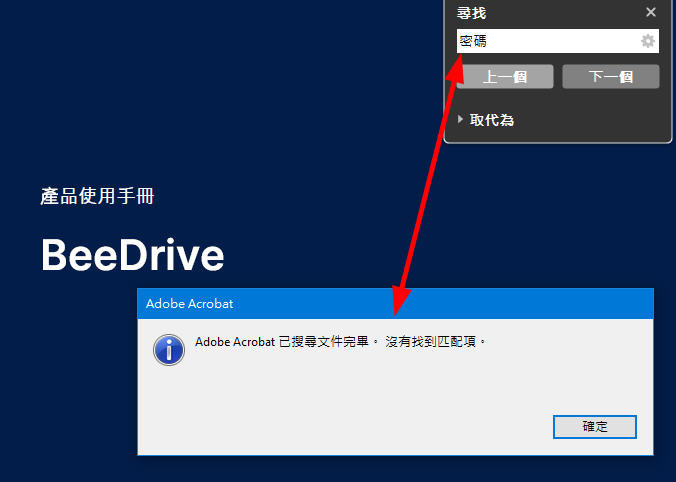Click 下一個 to find next match
Image resolution: width=676 pixels, height=482 pixels.
611,77
